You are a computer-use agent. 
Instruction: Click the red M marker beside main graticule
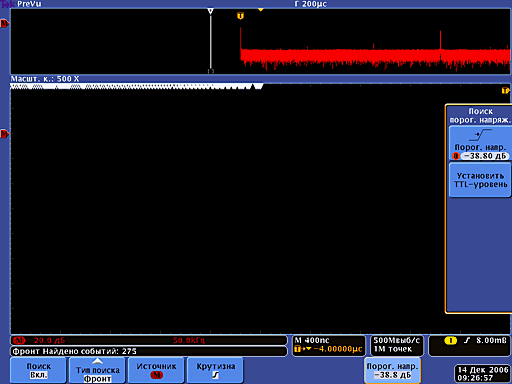pos(4,134)
